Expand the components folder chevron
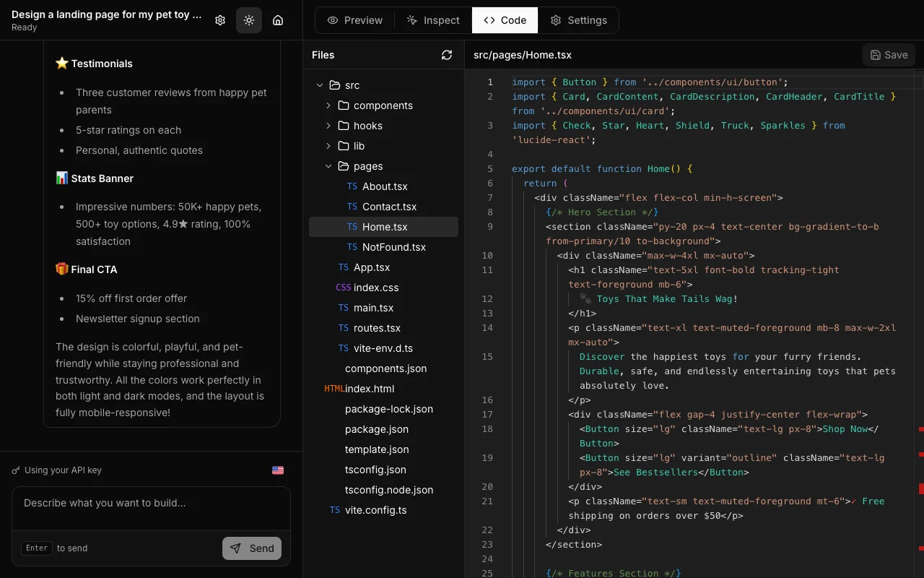Image resolution: width=924 pixels, height=578 pixels. coord(328,105)
